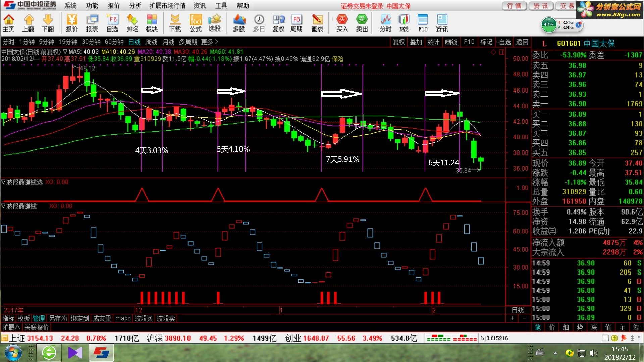Image resolution: width=644 pixels, height=362 pixels.
Task: Expand the 波段最赚钱 indicator dropdown
Action: coord(3,206)
